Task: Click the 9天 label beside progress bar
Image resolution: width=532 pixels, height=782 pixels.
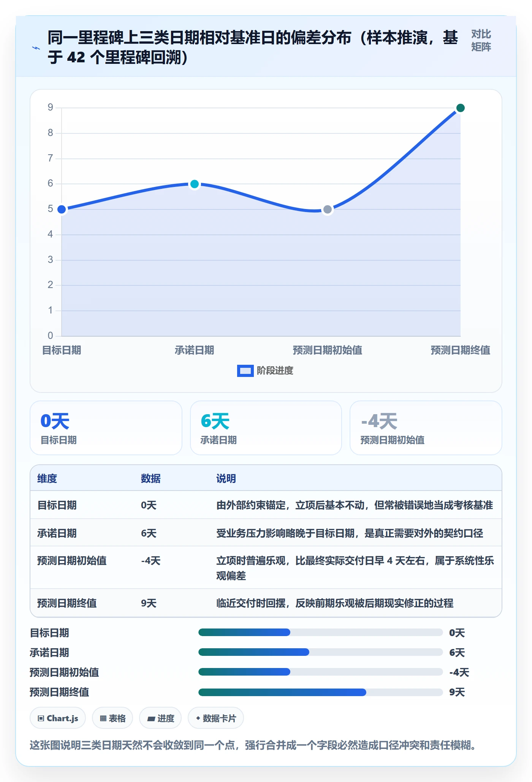Action: [457, 692]
